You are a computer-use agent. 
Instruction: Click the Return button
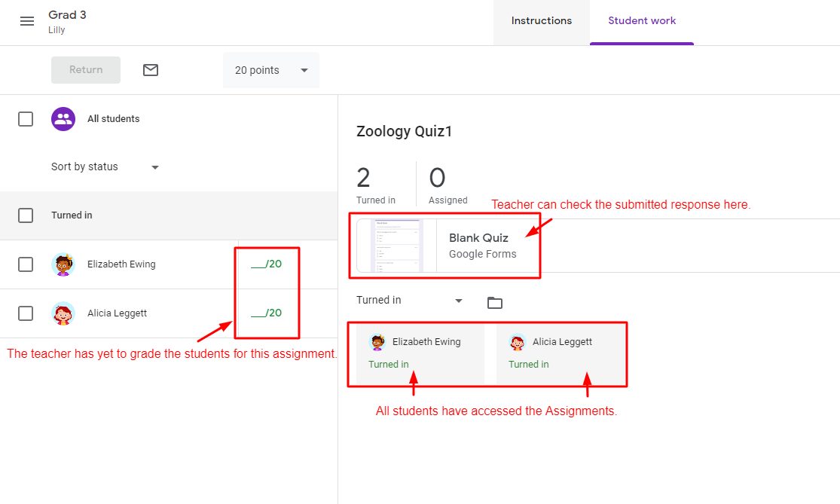(85, 69)
